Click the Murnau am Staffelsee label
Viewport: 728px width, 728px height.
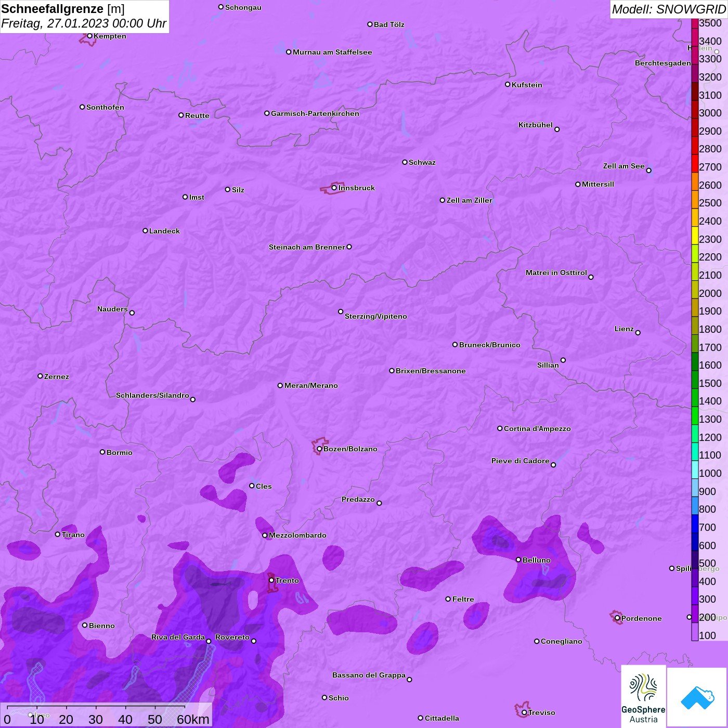(x=332, y=52)
